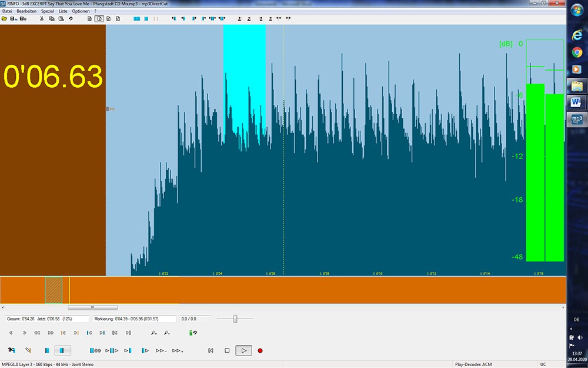Open Google Chrome from the taskbar

[x=577, y=52]
